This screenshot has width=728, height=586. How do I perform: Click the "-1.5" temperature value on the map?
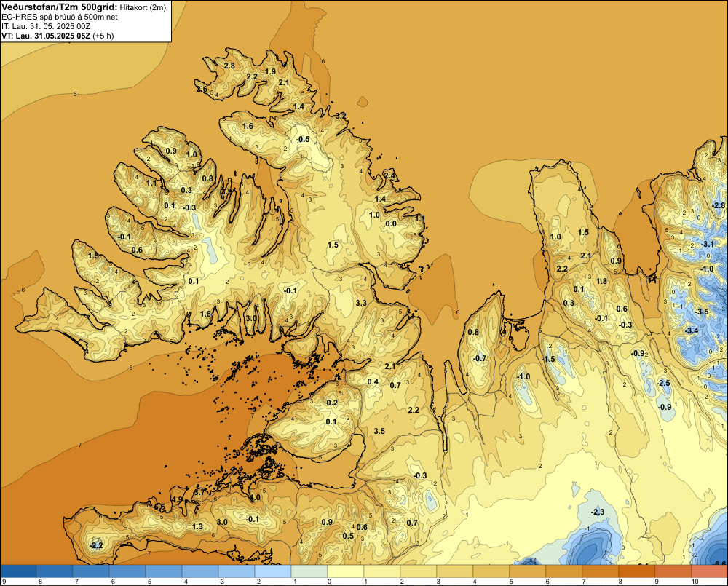click(548, 360)
